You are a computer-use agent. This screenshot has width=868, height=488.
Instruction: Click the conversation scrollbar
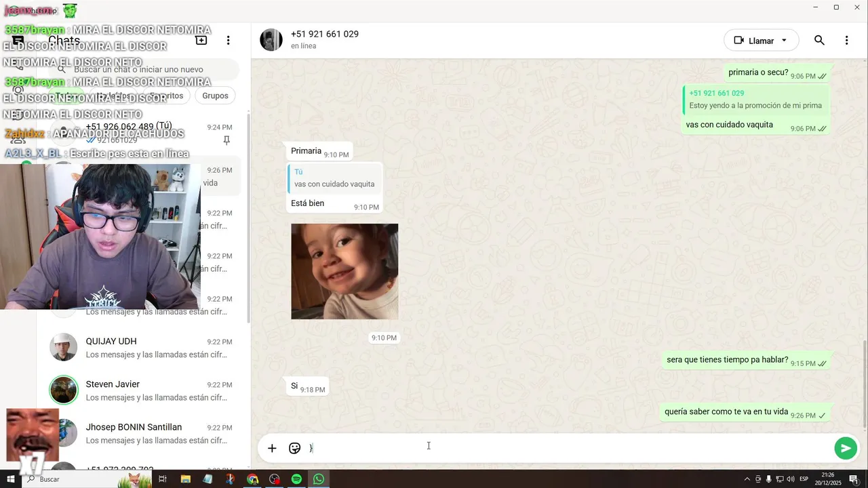pos(865,383)
